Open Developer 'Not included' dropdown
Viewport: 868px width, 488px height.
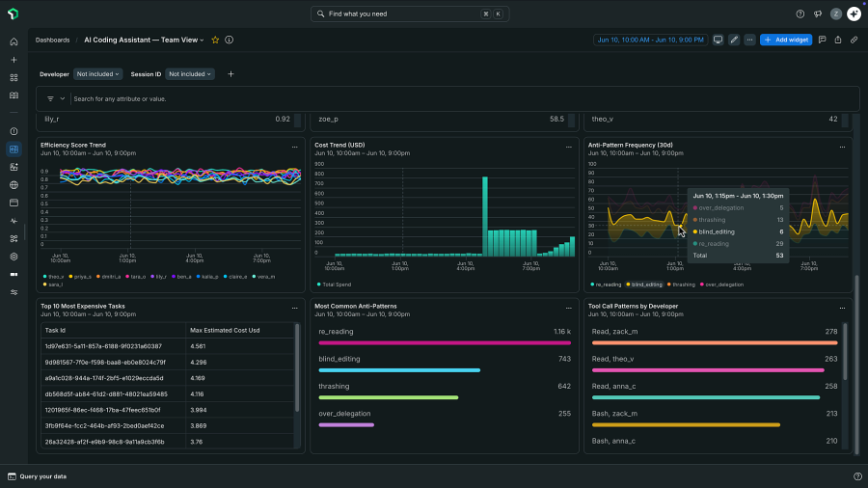[x=98, y=74]
